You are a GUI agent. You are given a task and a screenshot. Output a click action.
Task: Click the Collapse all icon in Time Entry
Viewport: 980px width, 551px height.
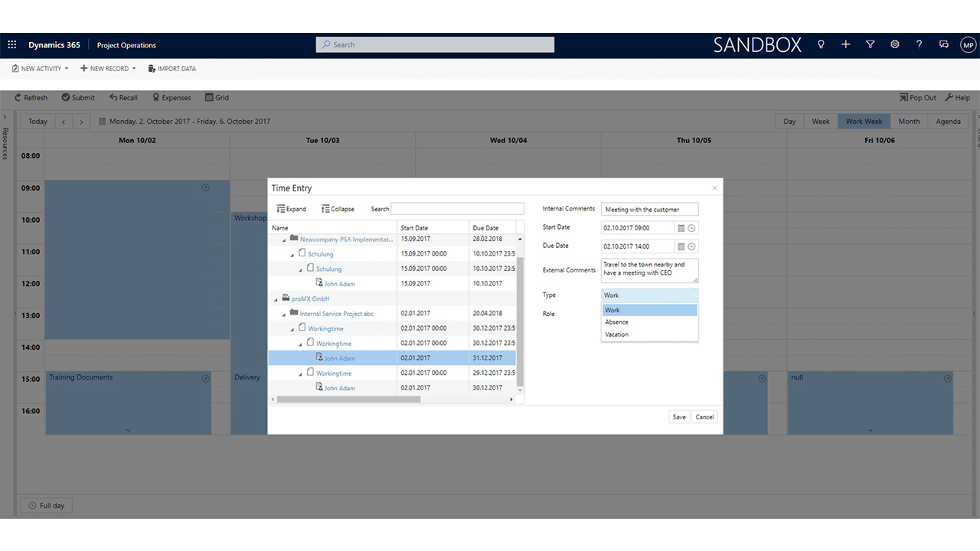pyautogui.click(x=325, y=209)
